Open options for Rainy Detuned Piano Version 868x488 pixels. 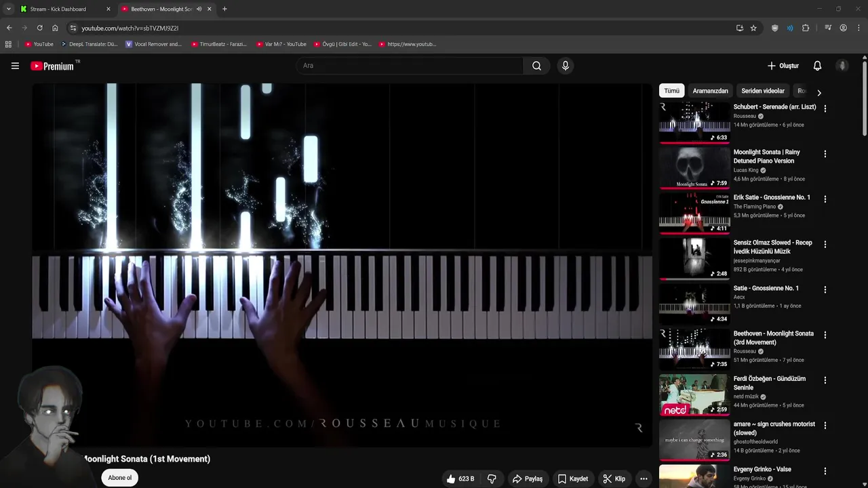825,154
